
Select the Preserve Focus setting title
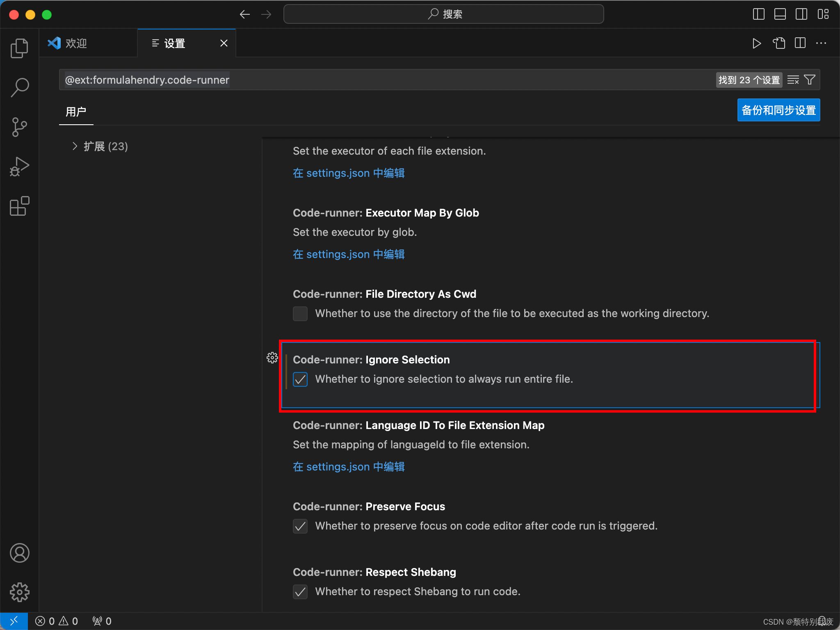tap(369, 507)
